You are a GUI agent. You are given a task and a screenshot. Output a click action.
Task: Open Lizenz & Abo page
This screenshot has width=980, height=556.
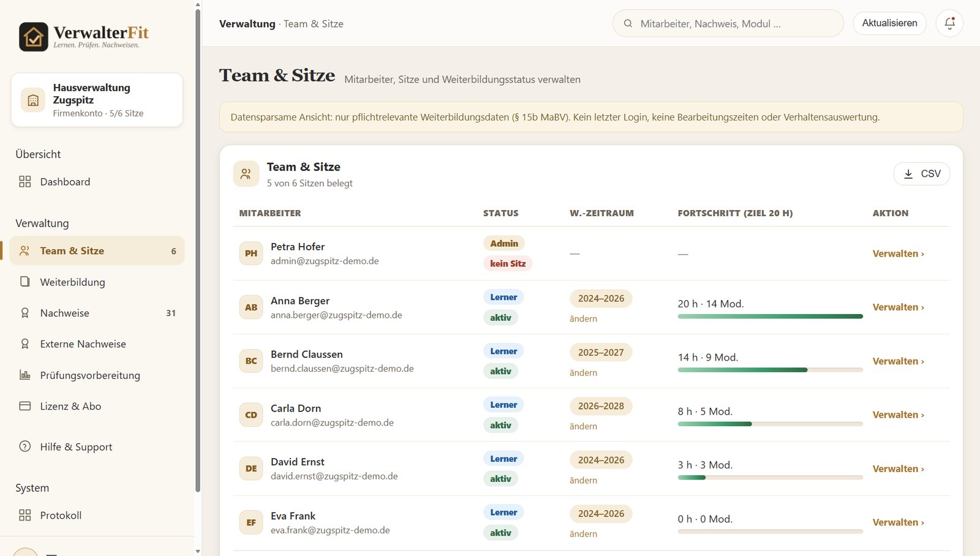tap(97, 406)
